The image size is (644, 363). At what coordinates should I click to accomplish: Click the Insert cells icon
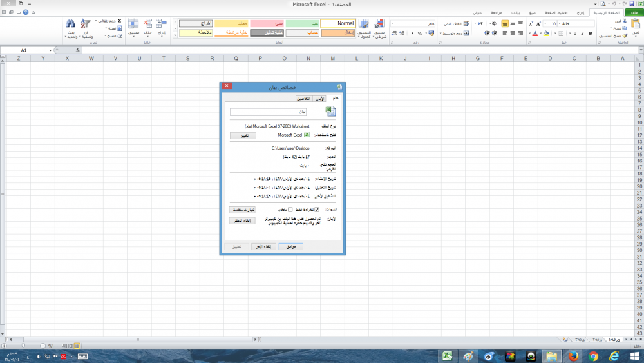[x=162, y=23]
